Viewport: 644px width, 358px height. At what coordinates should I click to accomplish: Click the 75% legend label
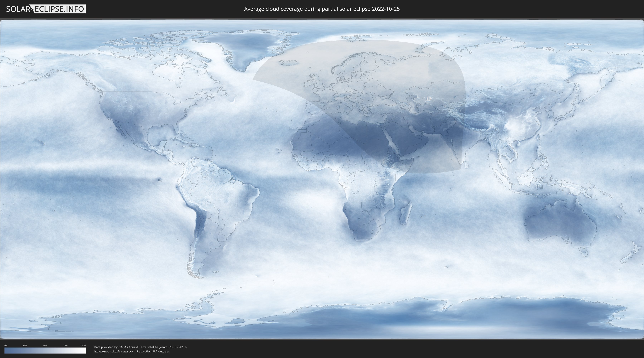(x=65, y=345)
